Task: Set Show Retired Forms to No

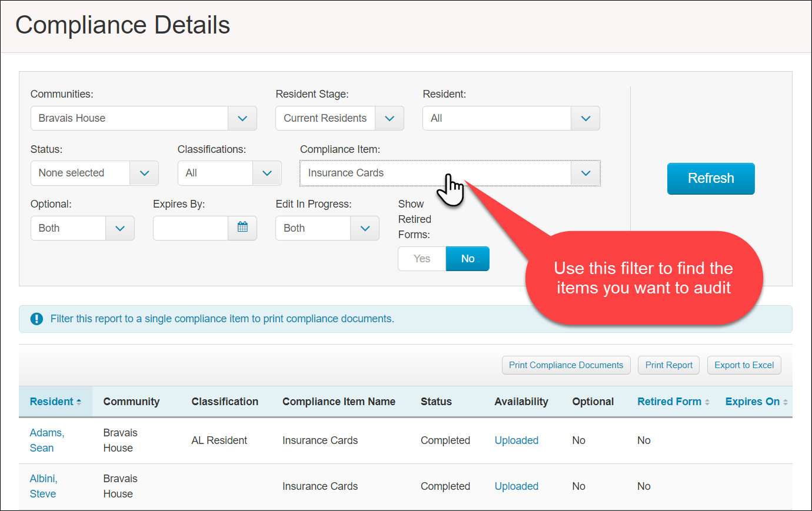Action: click(467, 259)
